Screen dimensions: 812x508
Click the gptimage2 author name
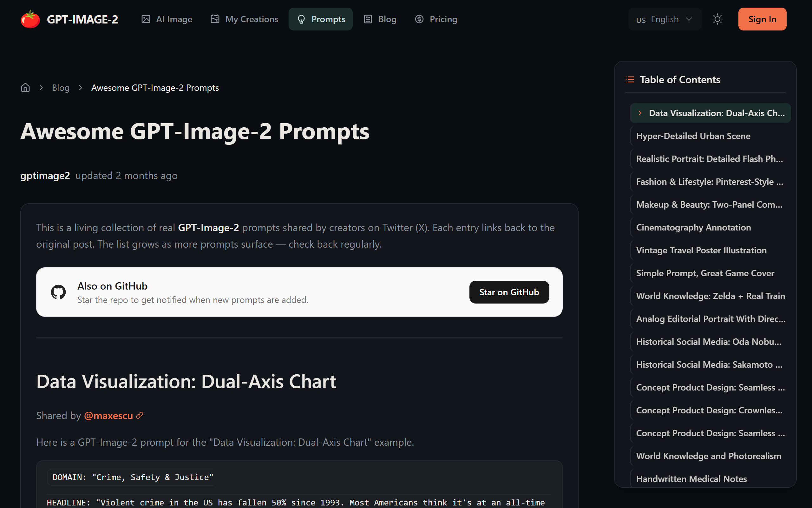(45, 176)
